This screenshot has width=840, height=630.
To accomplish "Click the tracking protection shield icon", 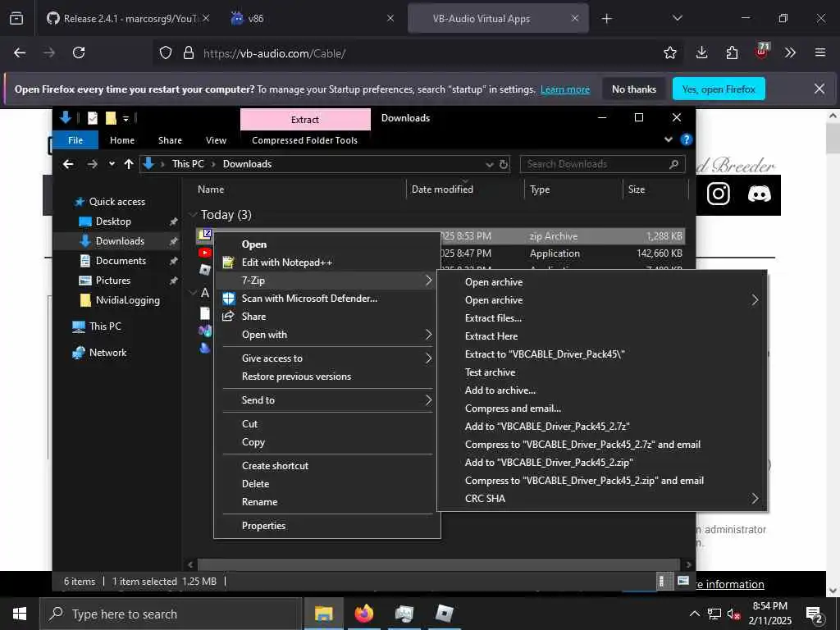I will pos(166,52).
